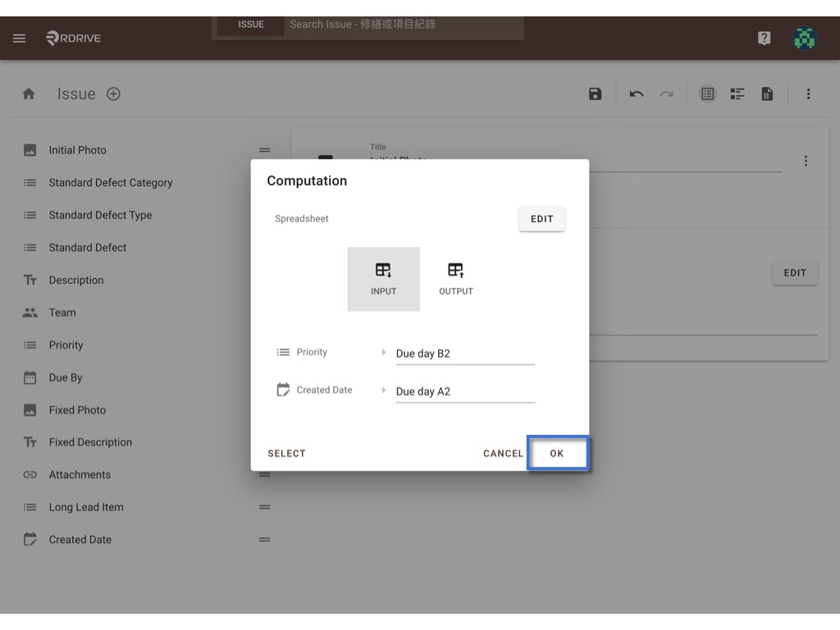Click CANCEL in Computation dialog
This screenshot has height=630, width=840.
pos(503,453)
